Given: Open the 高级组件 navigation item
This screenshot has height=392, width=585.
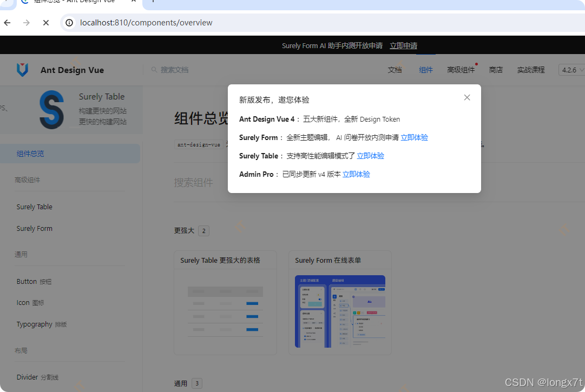Looking at the screenshot, I should pyautogui.click(x=461, y=70).
